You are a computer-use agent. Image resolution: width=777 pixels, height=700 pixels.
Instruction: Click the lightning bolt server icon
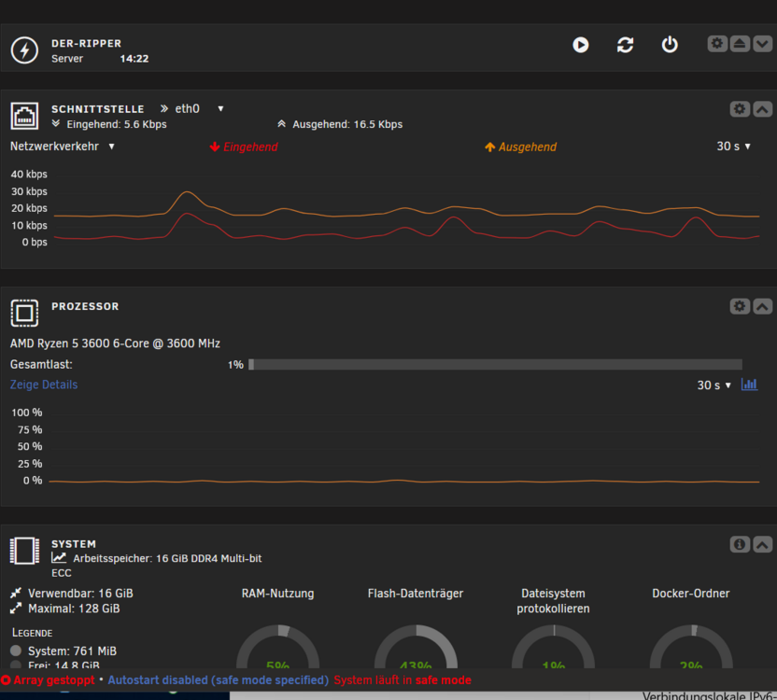24,50
